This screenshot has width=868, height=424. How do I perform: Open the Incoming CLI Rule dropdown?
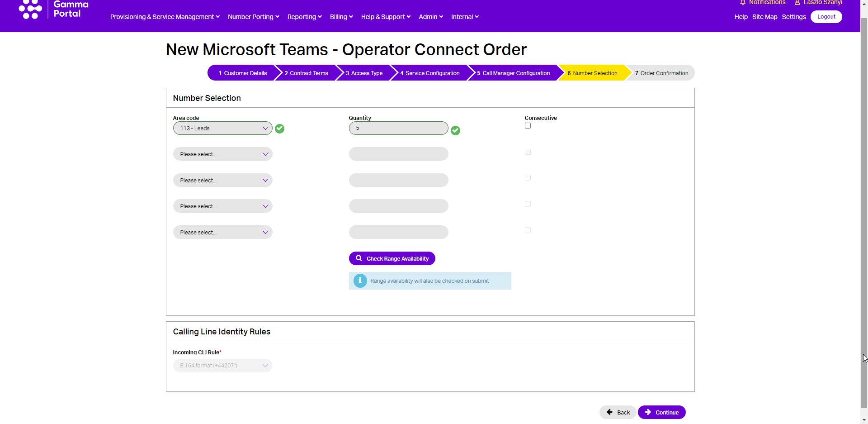click(x=223, y=366)
